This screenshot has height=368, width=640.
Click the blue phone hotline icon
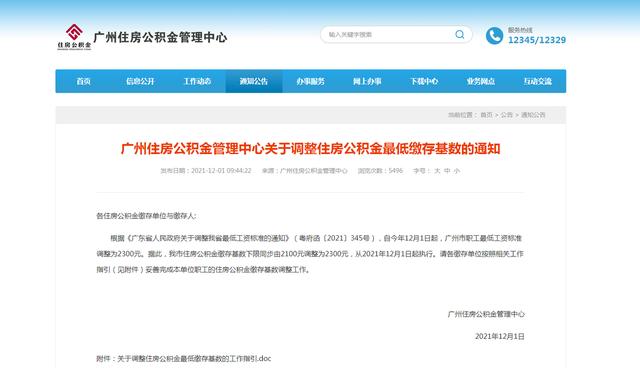[494, 36]
